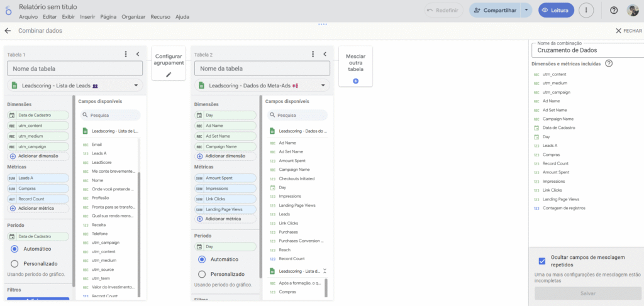Open the Inserir menu
The width and height of the screenshot is (644, 306).
[x=88, y=17]
